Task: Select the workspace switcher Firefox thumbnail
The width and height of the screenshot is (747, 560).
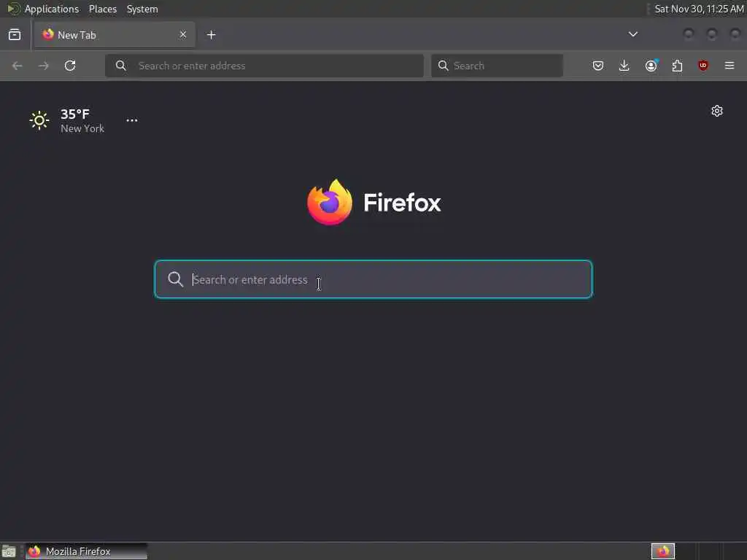Action: click(663, 551)
